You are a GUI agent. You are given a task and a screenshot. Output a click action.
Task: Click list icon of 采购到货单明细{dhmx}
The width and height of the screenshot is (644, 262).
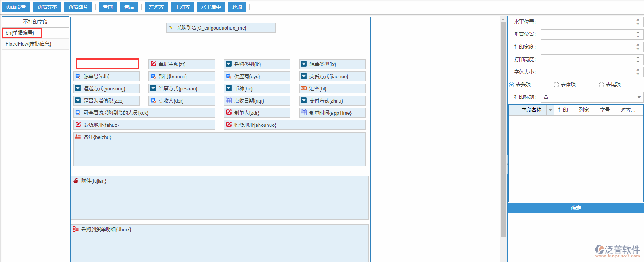pyautogui.click(x=76, y=229)
